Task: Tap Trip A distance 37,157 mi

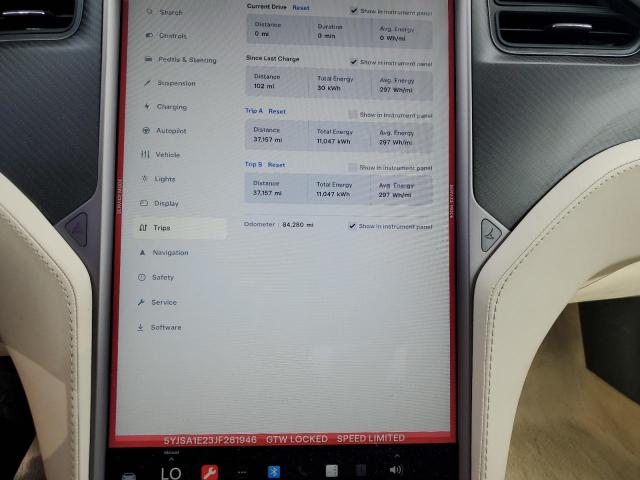Action: [x=267, y=140]
